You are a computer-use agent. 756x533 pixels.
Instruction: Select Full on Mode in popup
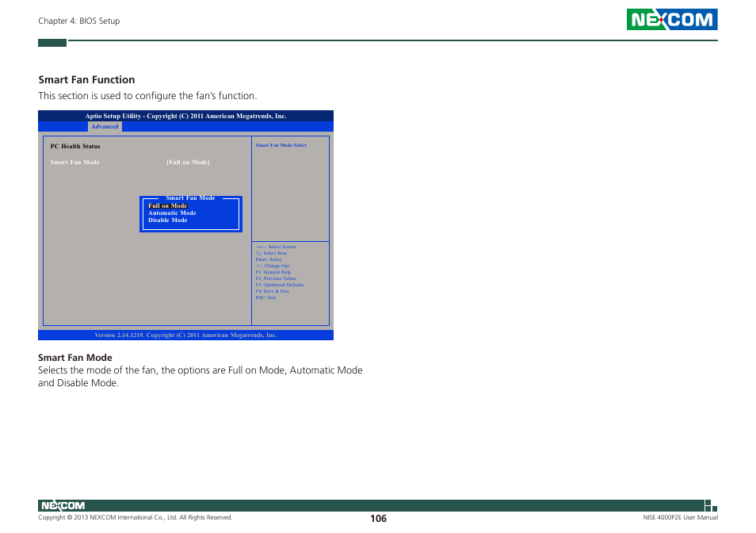[167, 206]
